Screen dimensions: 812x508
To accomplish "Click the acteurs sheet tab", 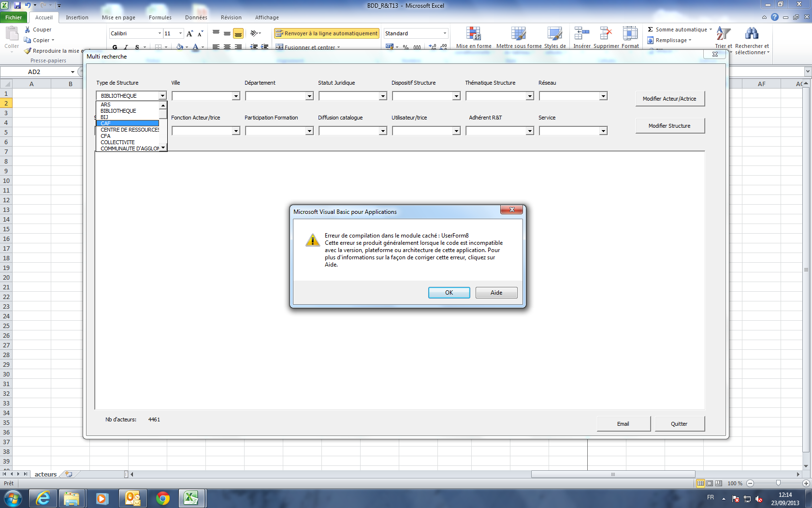I will [x=45, y=475].
